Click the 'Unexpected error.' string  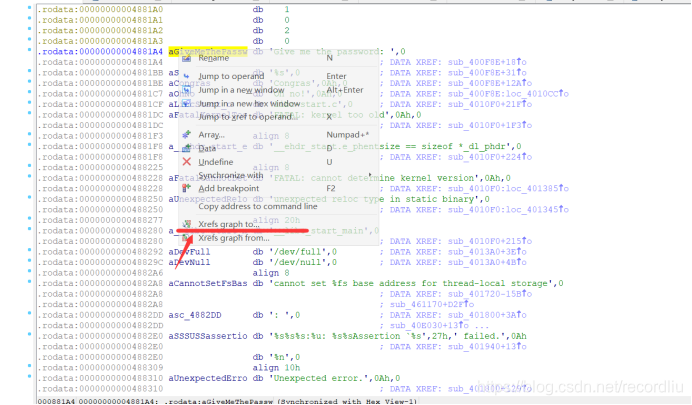[321, 379]
